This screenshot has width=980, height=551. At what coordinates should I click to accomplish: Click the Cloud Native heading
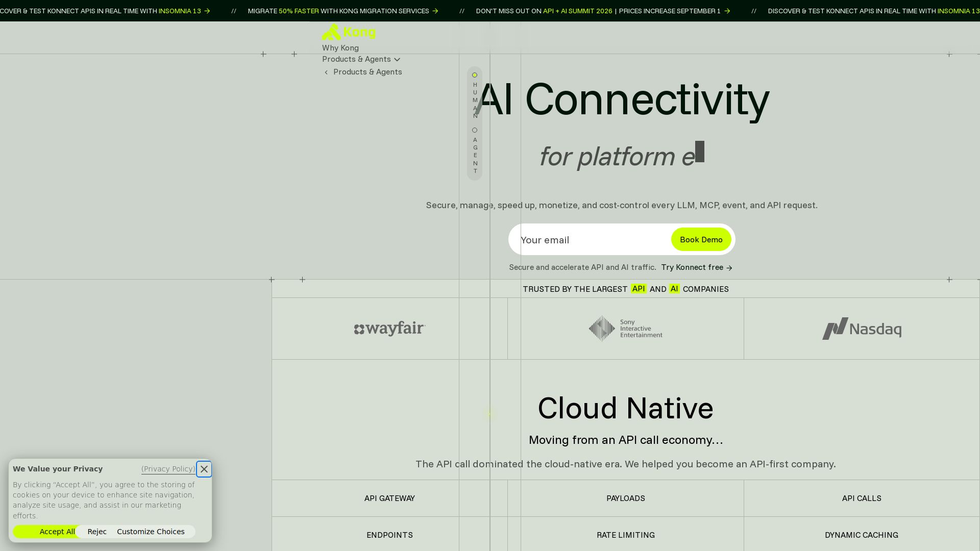click(x=626, y=408)
